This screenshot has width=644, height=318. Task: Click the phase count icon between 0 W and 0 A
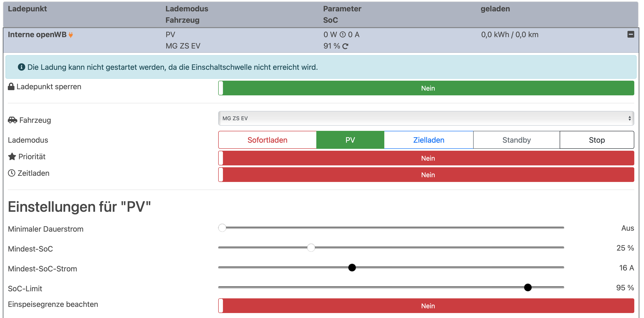tap(343, 35)
